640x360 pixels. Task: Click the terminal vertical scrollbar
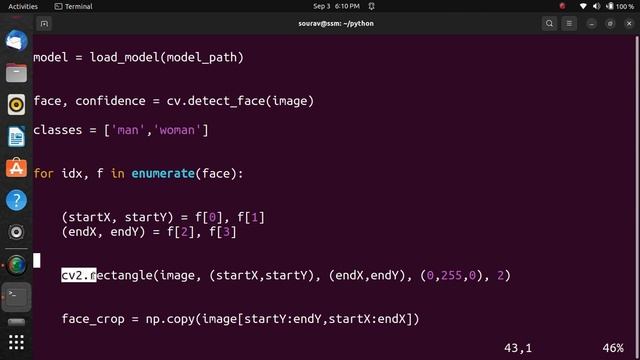637,198
